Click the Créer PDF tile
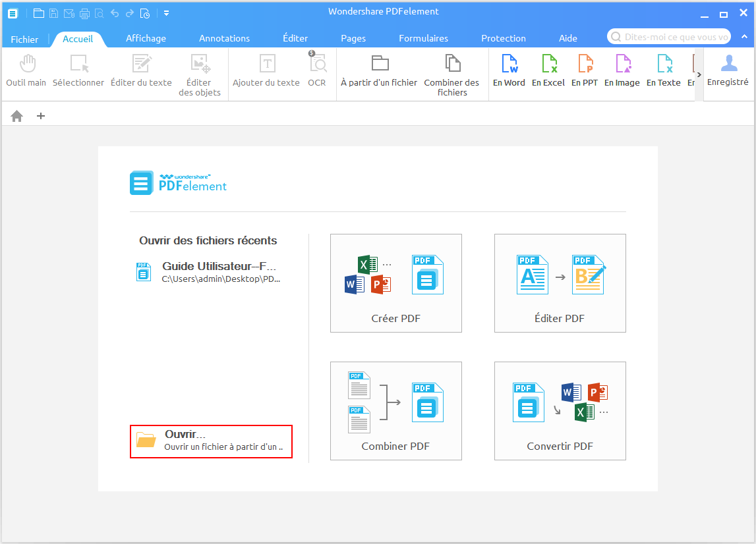Screen dimensions: 756x544 click(396, 283)
